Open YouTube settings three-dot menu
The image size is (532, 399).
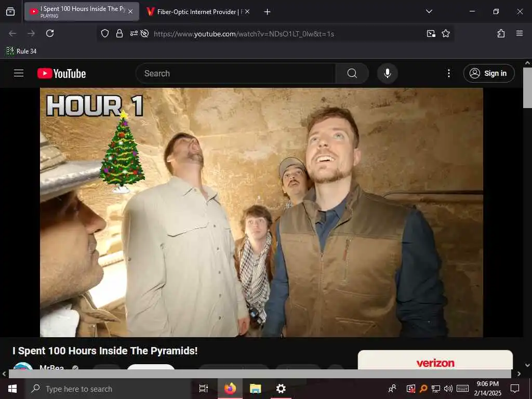[x=448, y=73]
